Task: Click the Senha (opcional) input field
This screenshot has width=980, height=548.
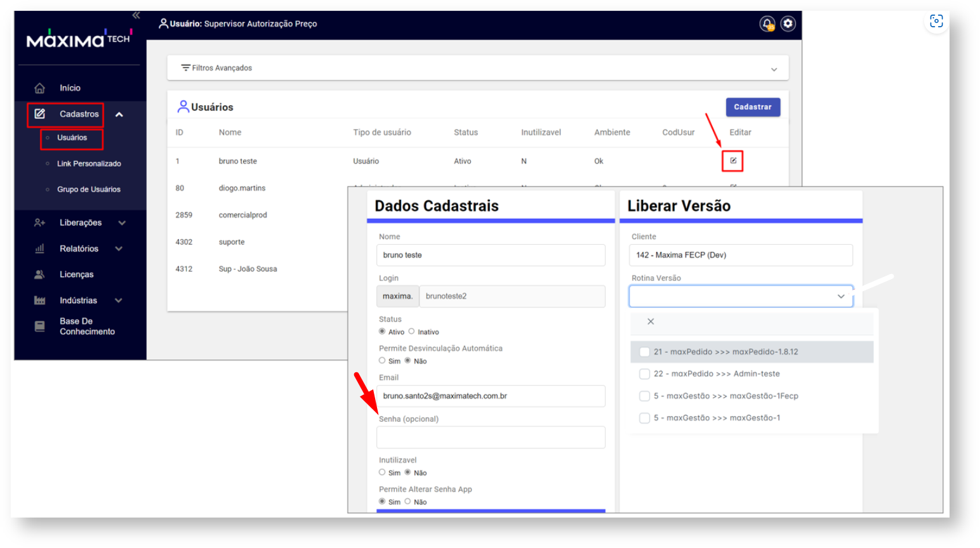Action: pyautogui.click(x=490, y=438)
